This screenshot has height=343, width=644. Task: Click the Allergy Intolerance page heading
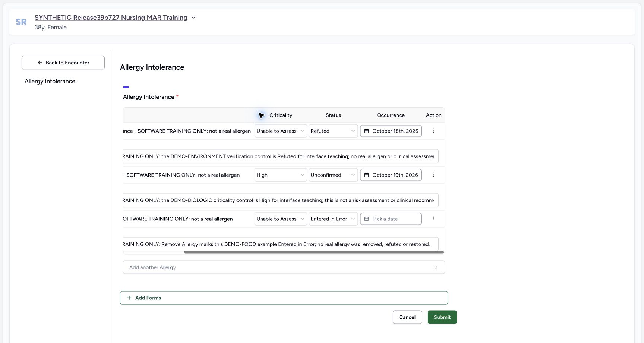[x=152, y=67]
